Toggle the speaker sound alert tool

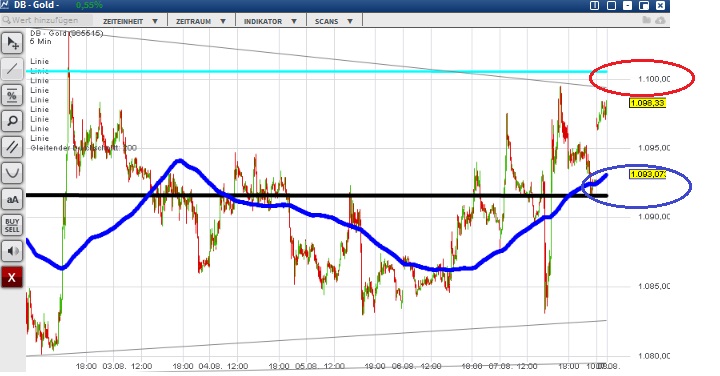pyautogui.click(x=12, y=252)
